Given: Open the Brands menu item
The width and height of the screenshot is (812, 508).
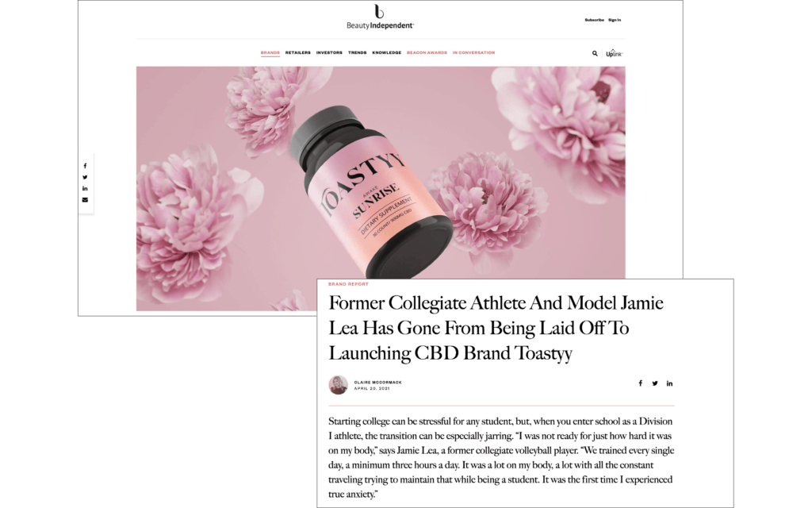Looking at the screenshot, I should coord(270,53).
